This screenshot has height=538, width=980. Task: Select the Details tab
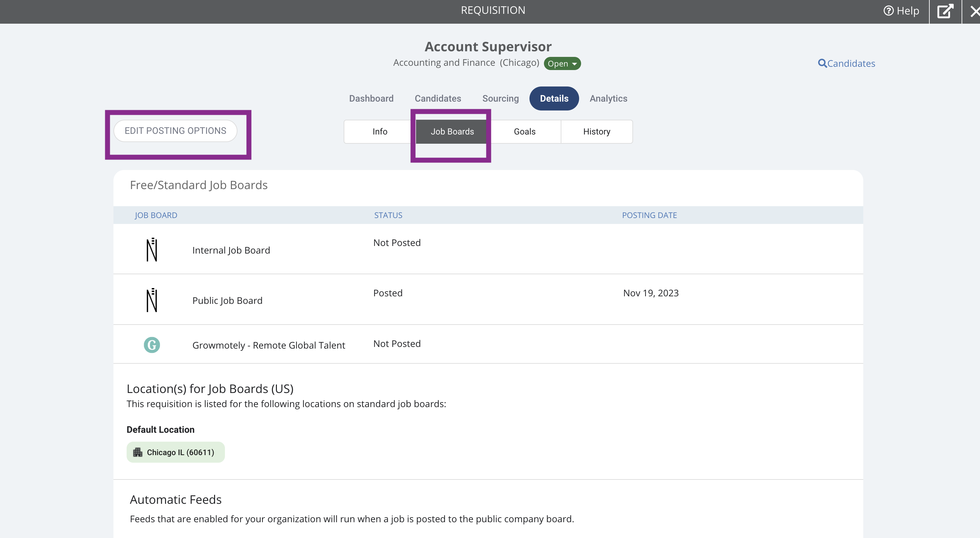click(554, 99)
